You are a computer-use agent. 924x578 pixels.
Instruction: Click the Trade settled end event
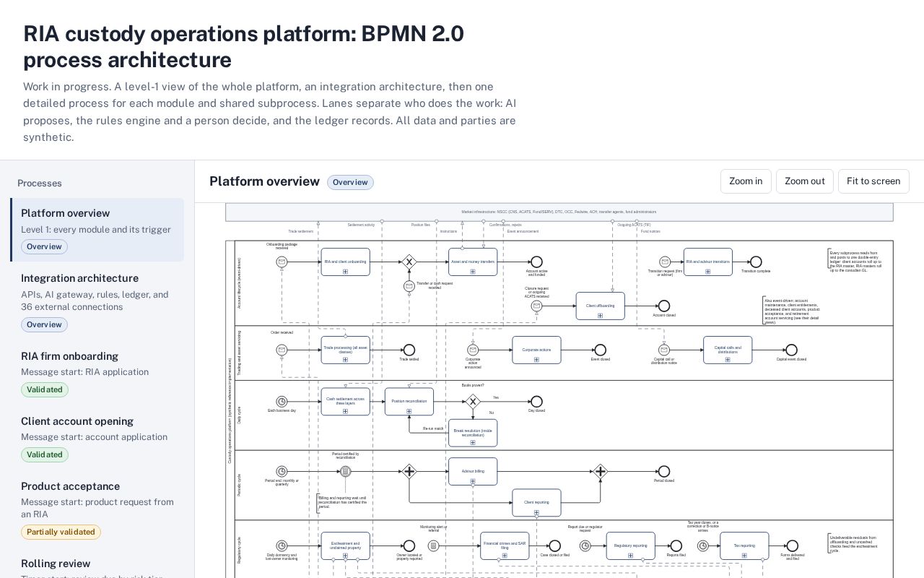click(409, 350)
